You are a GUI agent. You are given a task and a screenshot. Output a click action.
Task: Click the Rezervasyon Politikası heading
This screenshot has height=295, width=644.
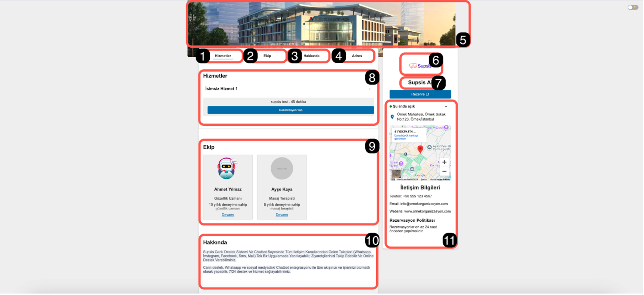coord(413,221)
